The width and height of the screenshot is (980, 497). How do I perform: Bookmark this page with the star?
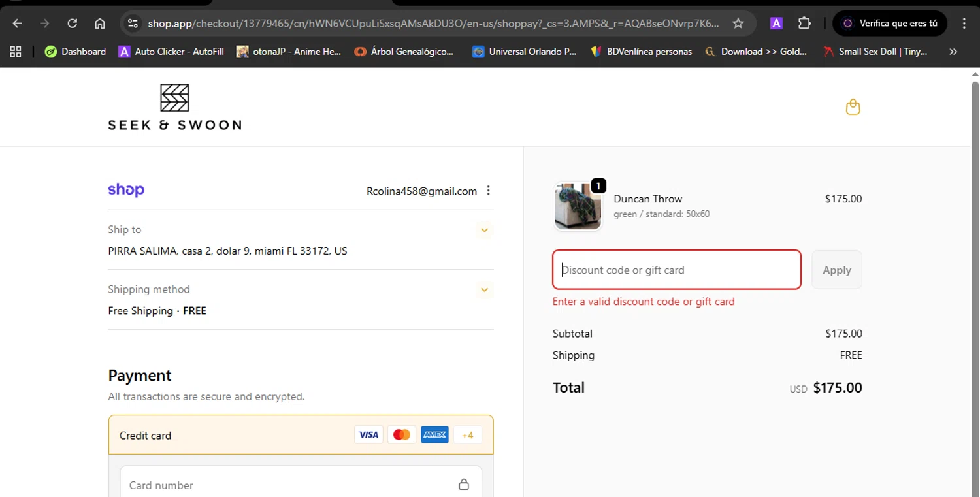click(738, 24)
